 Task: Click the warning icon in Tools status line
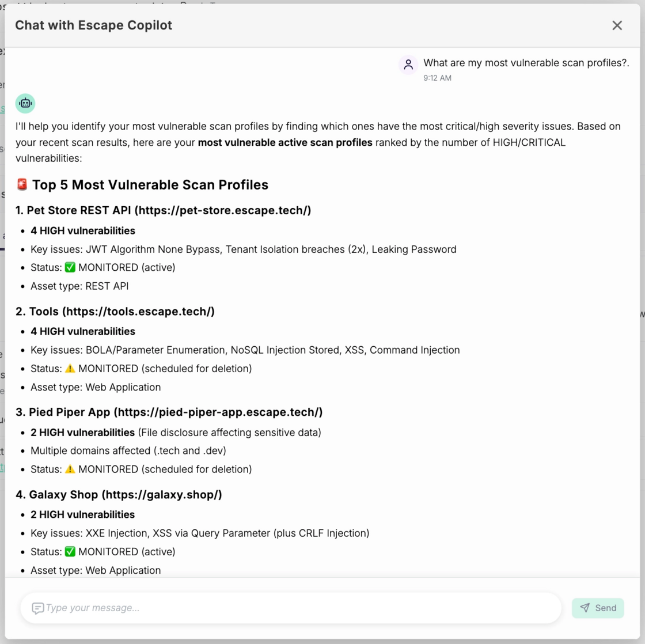(x=70, y=368)
